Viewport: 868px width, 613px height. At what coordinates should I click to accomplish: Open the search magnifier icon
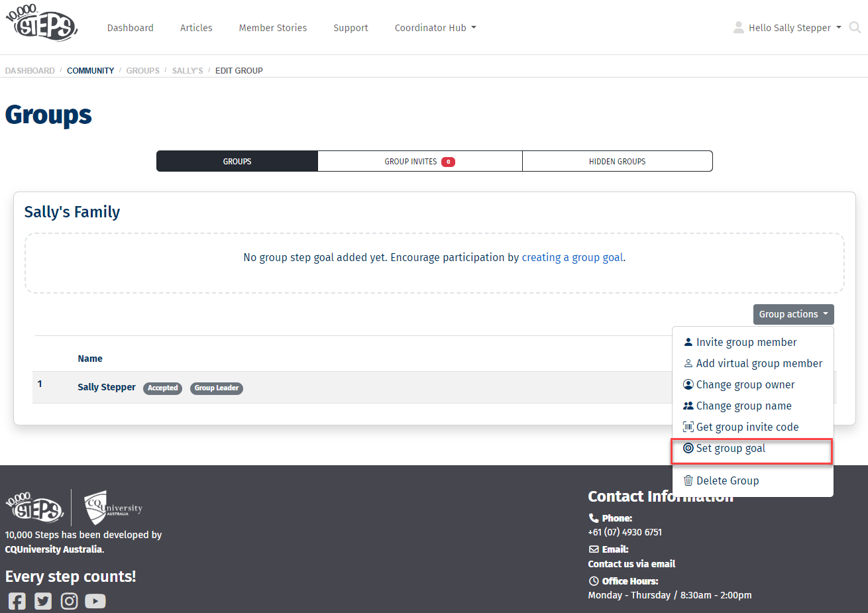click(x=855, y=28)
